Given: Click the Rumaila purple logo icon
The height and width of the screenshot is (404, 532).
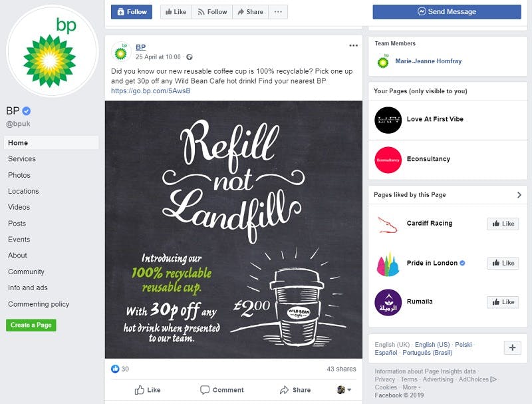Looking at the screenshot, I should (388, 302).
